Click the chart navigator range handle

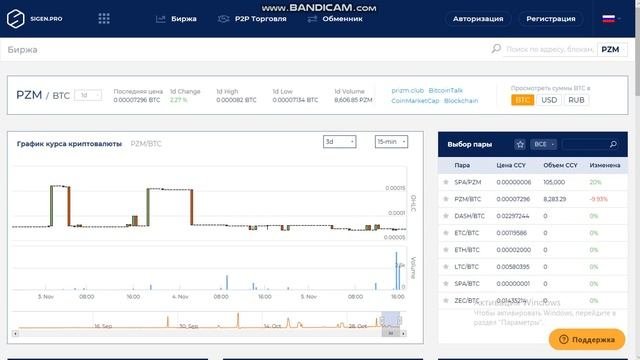pyautogui.click(x=382, y=320)
